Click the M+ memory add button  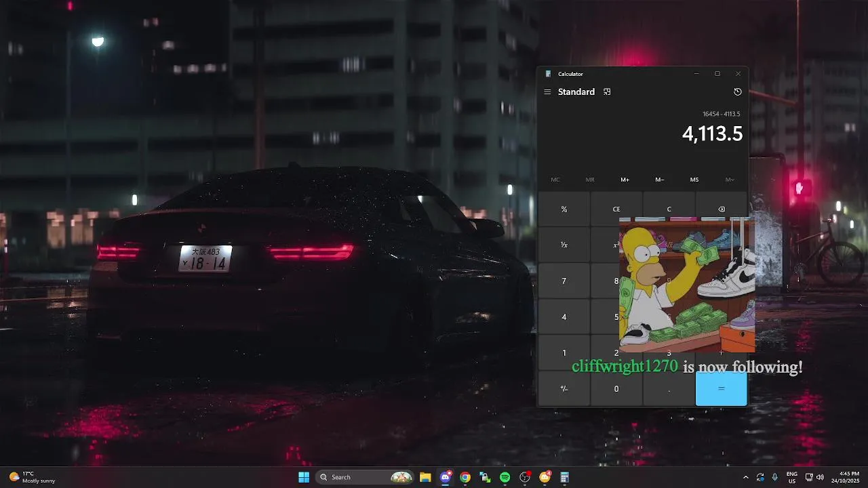tap(625, 180)
